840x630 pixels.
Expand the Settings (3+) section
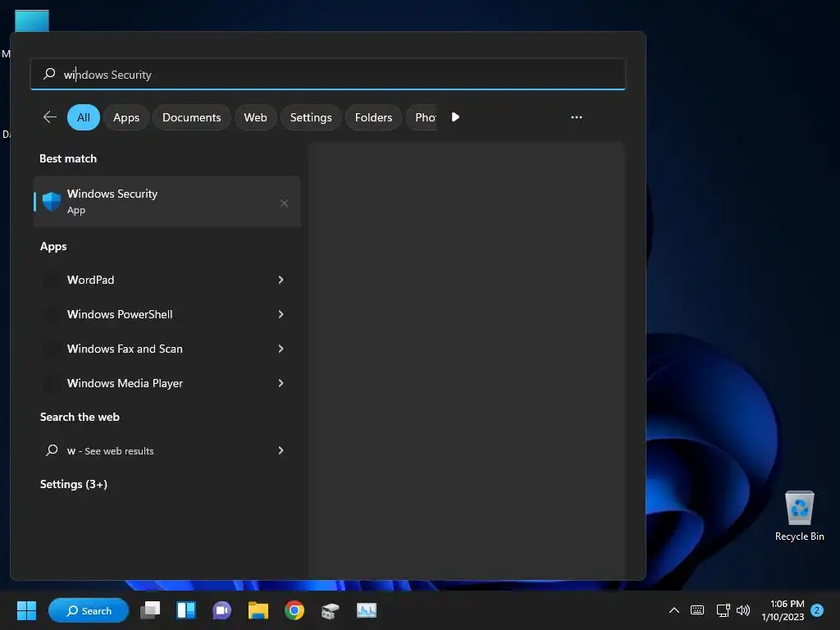click(x=73, y=484)
